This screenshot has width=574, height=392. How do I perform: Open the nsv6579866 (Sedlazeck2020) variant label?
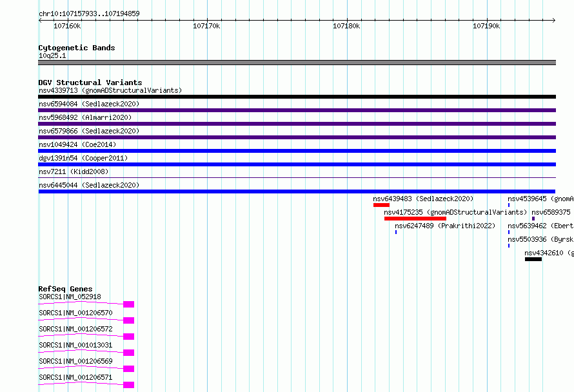click(89, 131)
